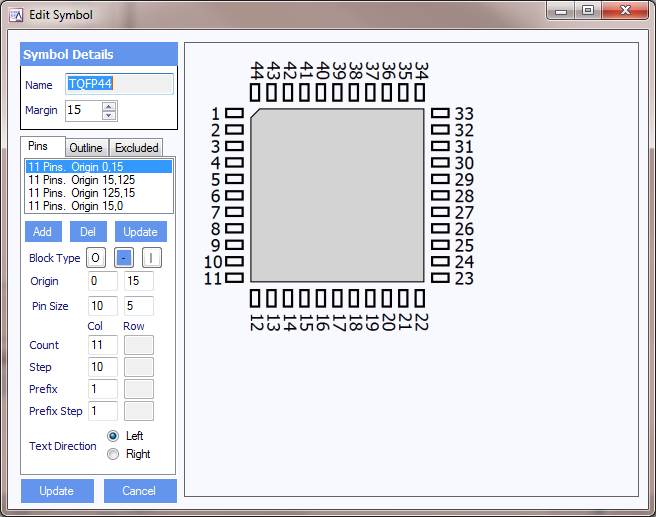Click the Edit Symbol title bar app icon
This screenshot has width=656, height=517.
click(x=15, y=15)
